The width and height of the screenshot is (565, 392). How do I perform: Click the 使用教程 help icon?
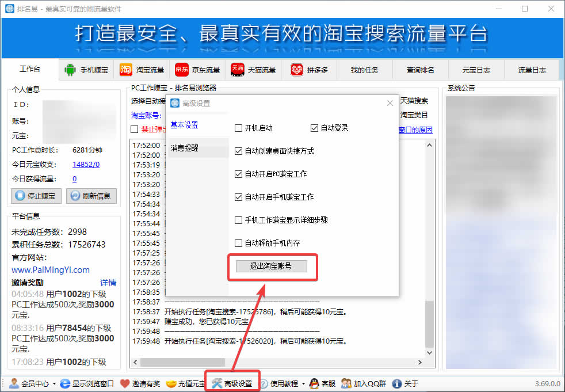pyautogui.click(x=264, y=384)
